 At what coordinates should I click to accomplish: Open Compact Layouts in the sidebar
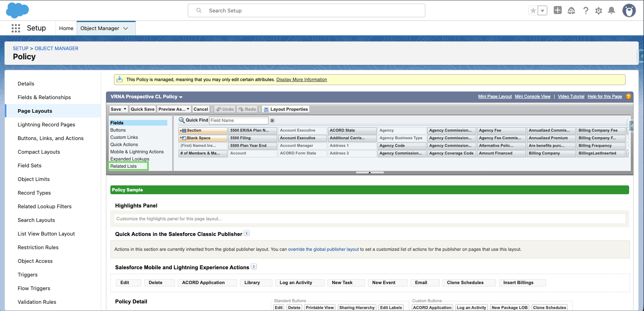(x=39, y=152)
